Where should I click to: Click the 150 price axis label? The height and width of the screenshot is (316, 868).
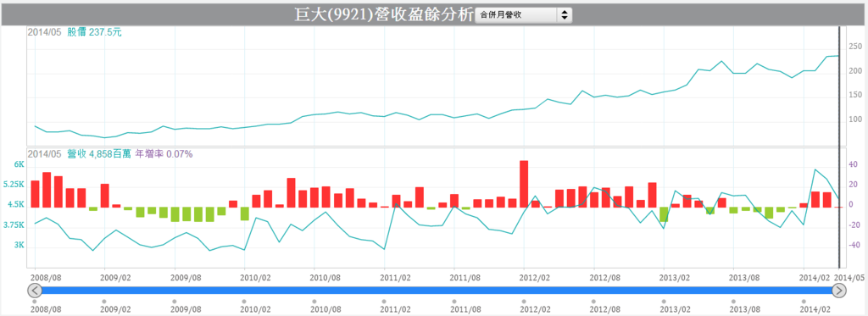[855, 95]
